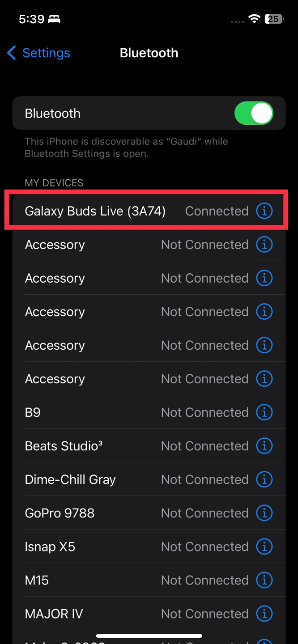Tap info icon for Beats Studio³

tap(264, 445)
